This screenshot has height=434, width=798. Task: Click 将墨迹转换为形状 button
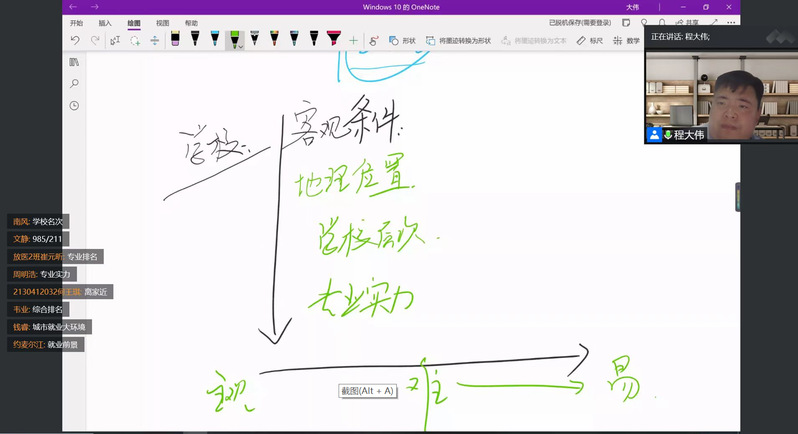[458, 41]
